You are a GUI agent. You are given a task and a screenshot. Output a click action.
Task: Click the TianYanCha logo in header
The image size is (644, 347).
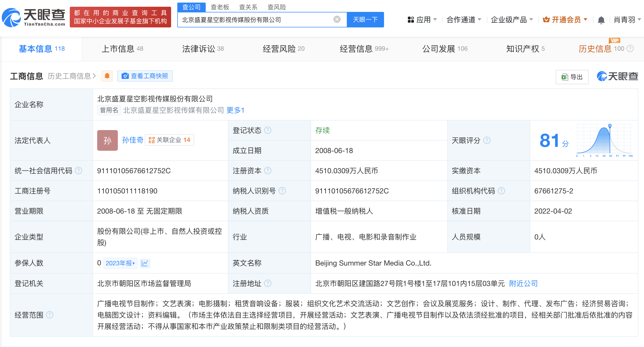click(34, 17)
